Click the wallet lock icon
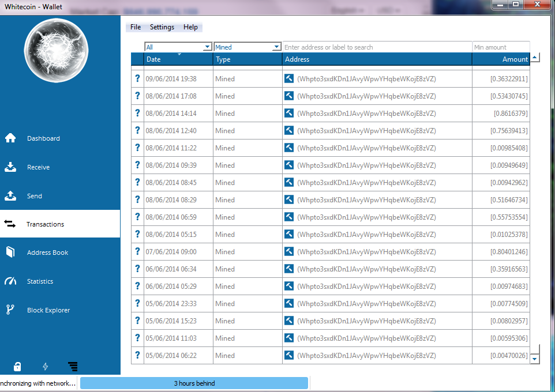This screenshot has width=555, height=392. (x=17, y=367)
